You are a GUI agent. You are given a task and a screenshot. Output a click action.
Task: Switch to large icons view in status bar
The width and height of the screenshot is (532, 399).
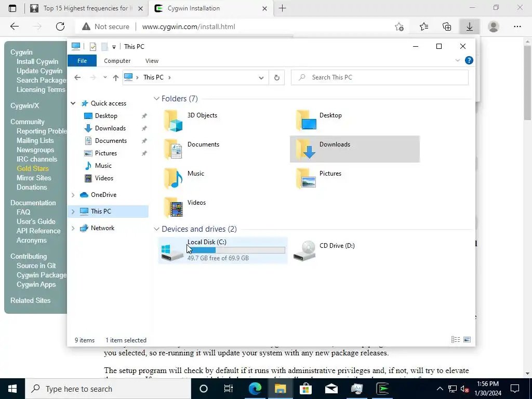[467, 340]
